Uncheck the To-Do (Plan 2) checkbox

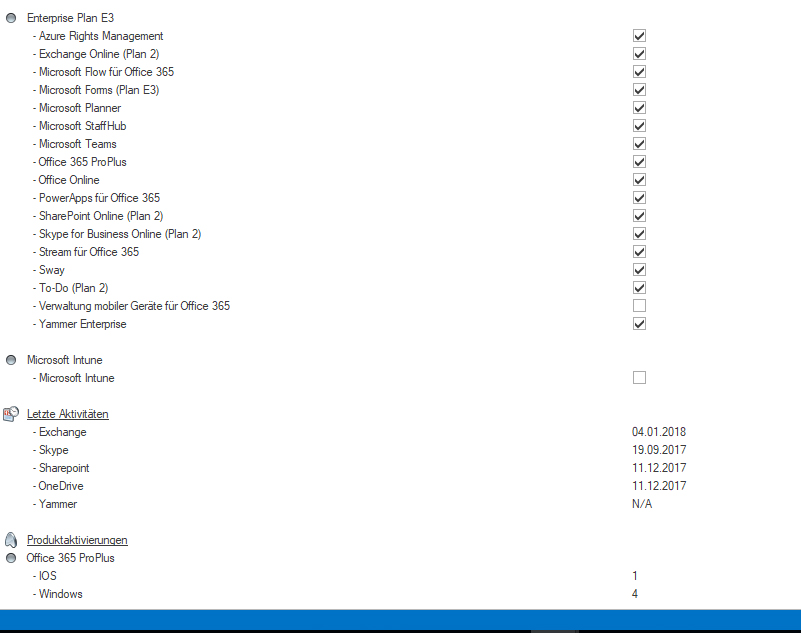point(639,288)
